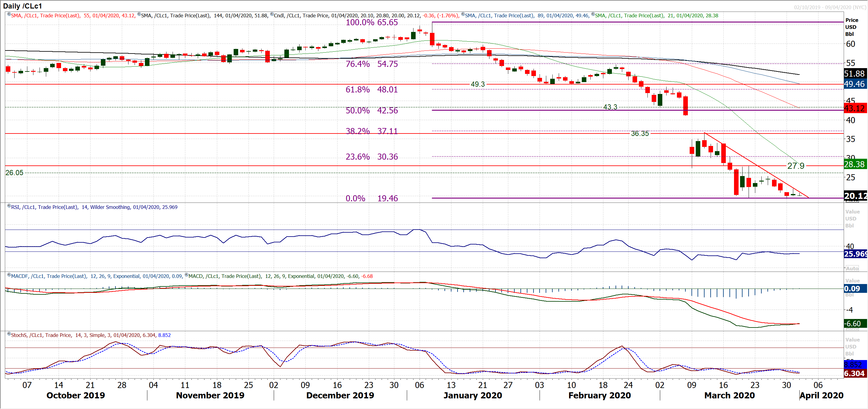Click April 2020 on the time axis

pyautogui.click(x=822, y=395)
